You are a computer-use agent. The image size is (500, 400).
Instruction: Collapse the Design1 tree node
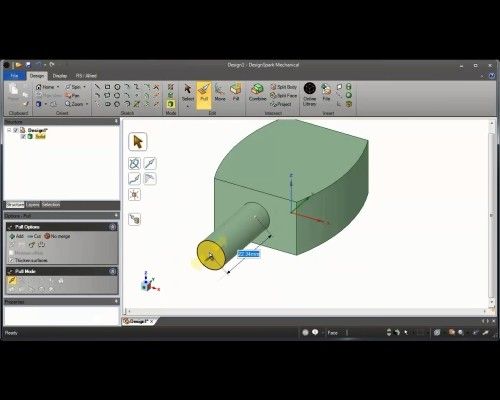click(9, 130)
